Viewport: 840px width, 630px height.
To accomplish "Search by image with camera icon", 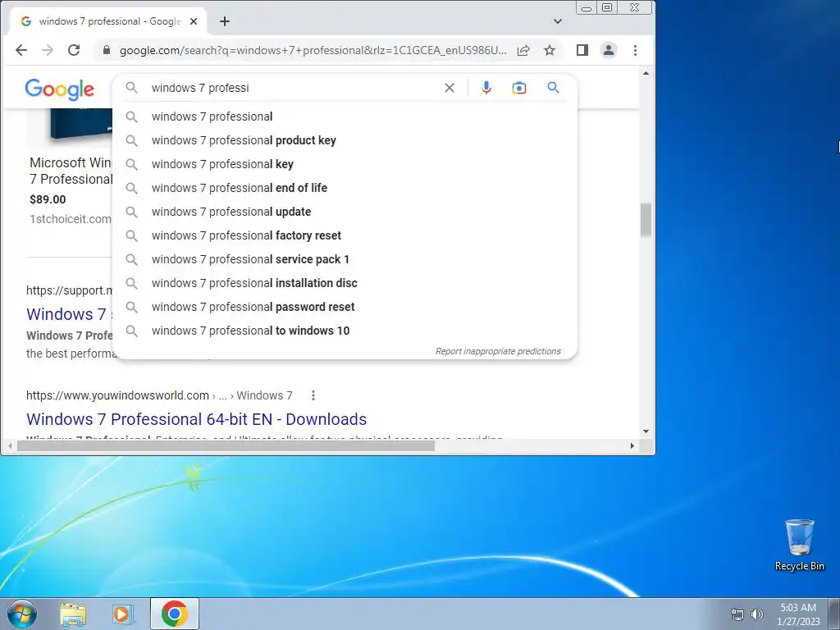I will pos(519,88).
